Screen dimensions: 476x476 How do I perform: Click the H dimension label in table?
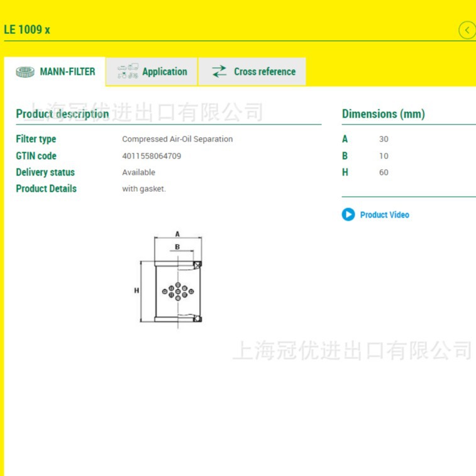345,172
